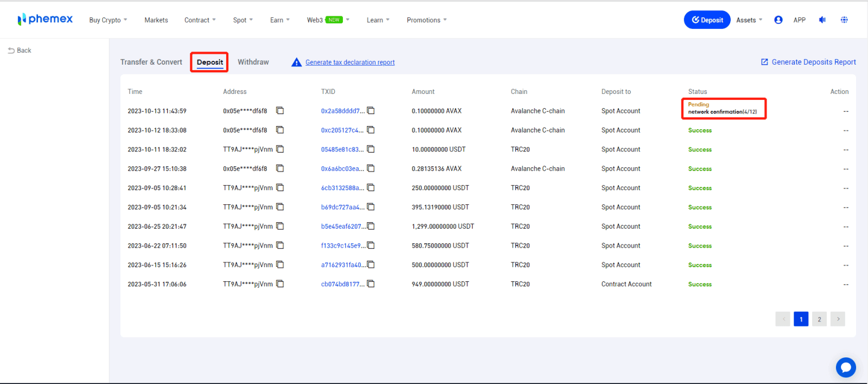This screenshot has width=868, height=384.
Task: Open Generate tax declaration report link
Action: tap(350, 62)
